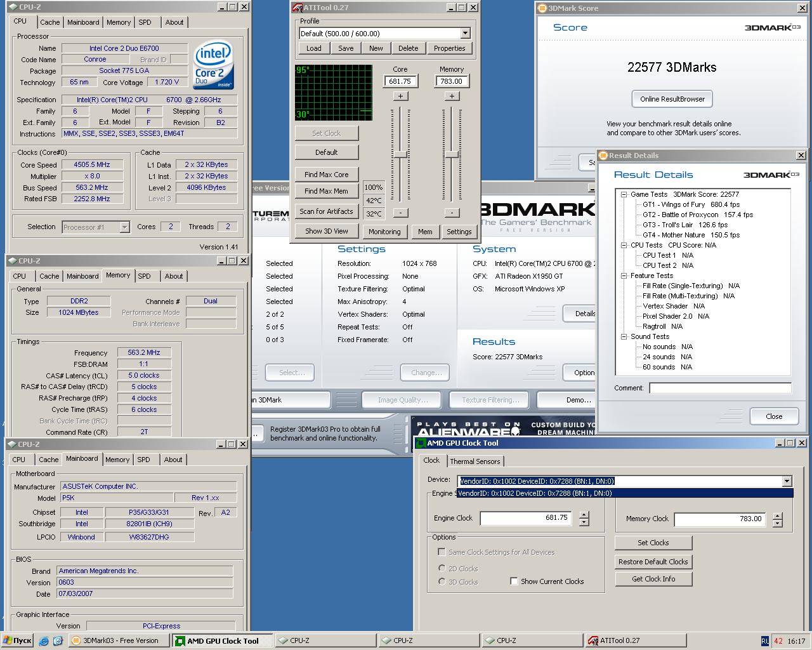Screen dimensions: 812x650
Task: Open the ATITool Profile dropdown
Action: point(465,33)
